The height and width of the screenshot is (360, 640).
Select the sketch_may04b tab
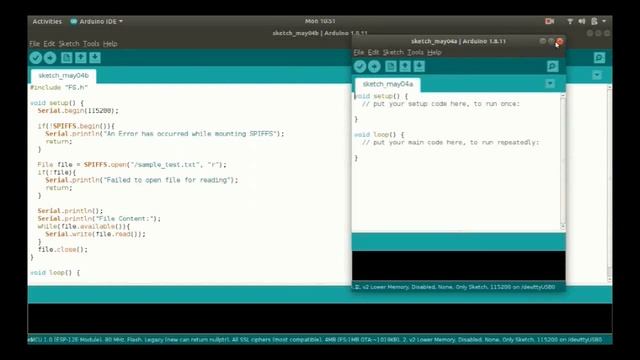63,76
